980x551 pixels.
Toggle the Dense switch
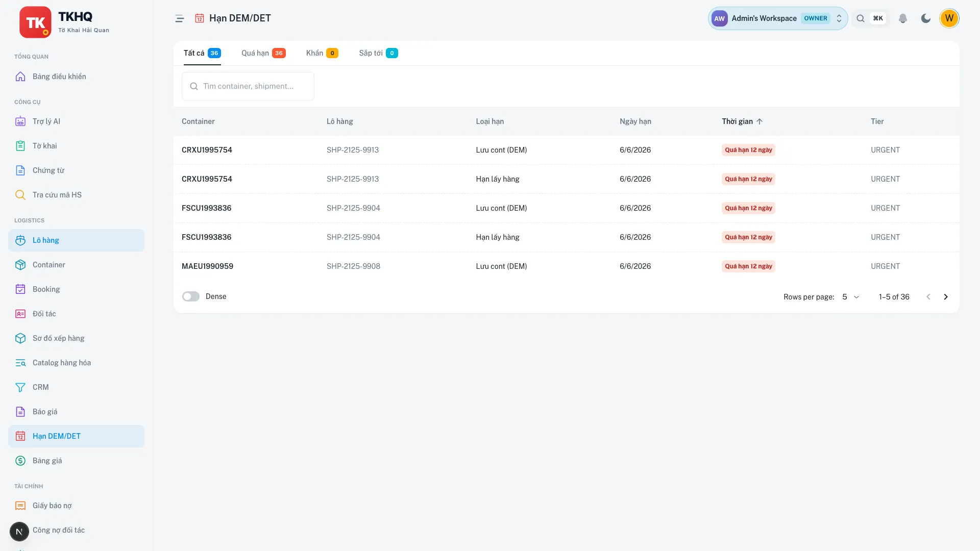pyautogui.click(x=191, y=296)
